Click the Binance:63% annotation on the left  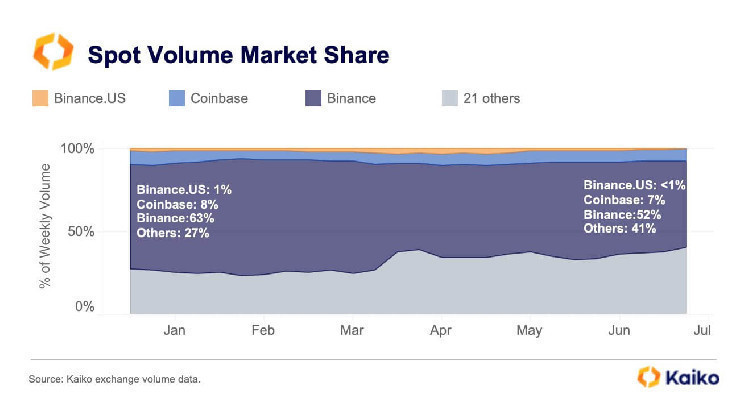(x=175, y=218)
